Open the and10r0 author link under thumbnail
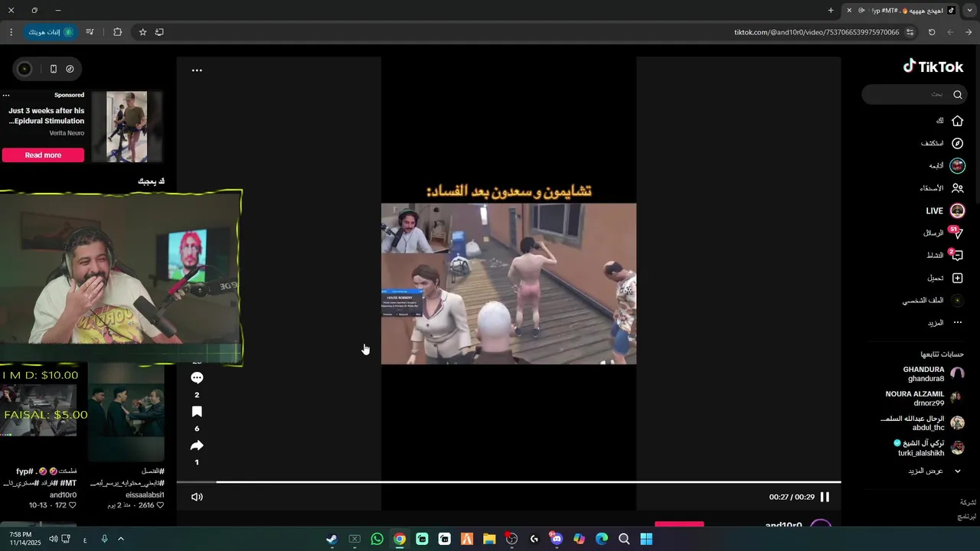Screen dimensions: 980x551 click(64, 495)
